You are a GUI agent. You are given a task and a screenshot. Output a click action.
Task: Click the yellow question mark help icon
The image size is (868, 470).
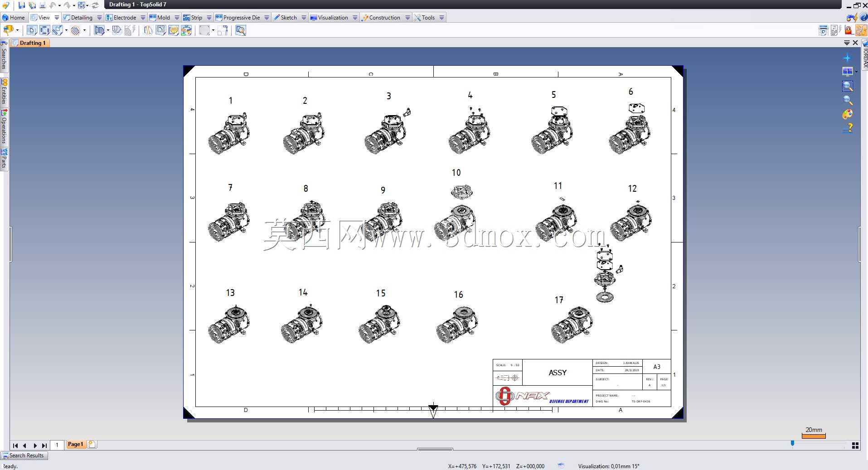[x=848, y=128]
